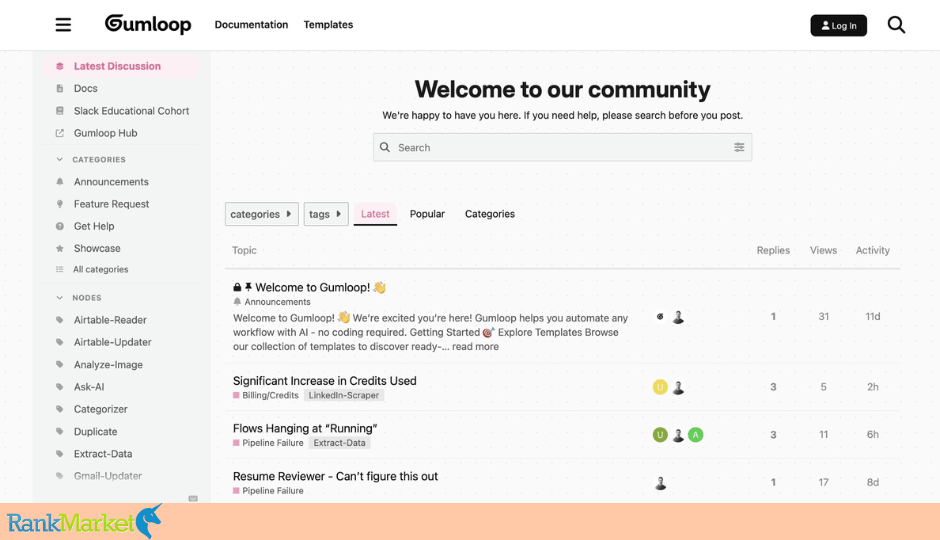This screenshot has height=540, width=940.
Task: Click the search filter options icon
Action: [739, 147]
